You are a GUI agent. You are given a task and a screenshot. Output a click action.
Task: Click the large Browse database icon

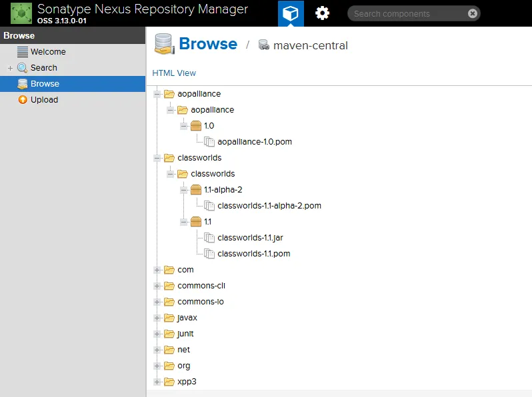(x=164, y=44)
